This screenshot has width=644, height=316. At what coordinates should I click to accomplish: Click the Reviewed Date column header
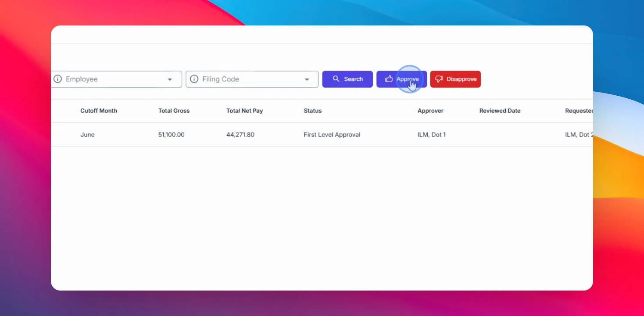tap(500, 111)
